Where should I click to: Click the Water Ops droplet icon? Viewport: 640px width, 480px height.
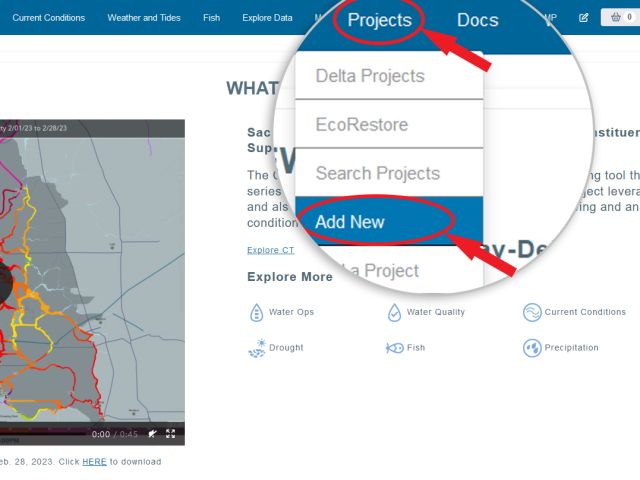pyautogui.click(x=256, y=313)
